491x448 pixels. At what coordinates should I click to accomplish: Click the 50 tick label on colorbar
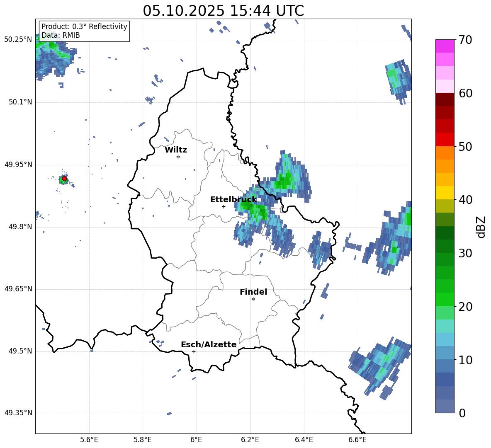point(465,146)
